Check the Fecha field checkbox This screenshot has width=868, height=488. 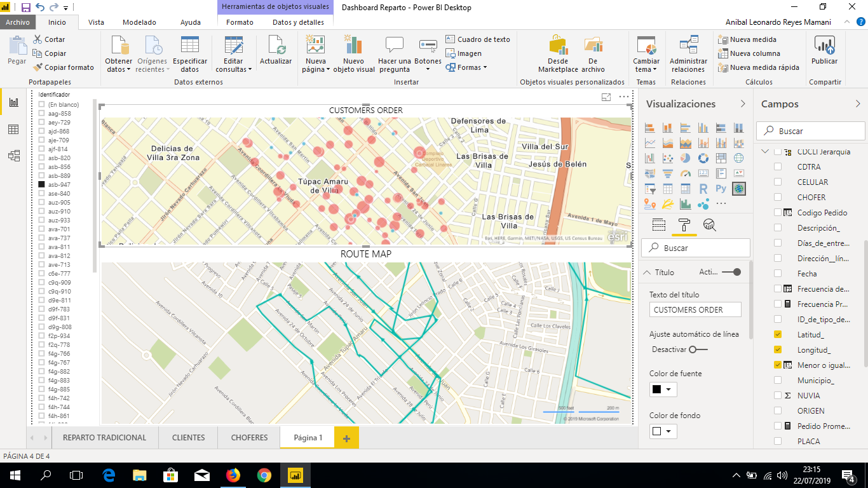tap(778, 273)
